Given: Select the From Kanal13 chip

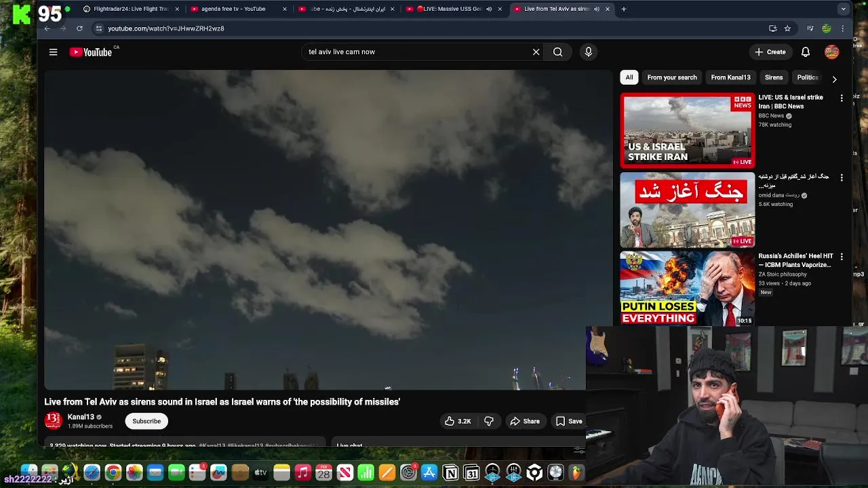Looking at the screenshot, I should tap(730, 77).
